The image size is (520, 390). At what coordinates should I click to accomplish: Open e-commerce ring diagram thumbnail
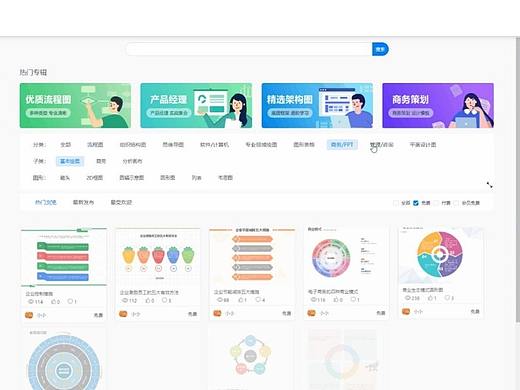[x=346, y=256]
